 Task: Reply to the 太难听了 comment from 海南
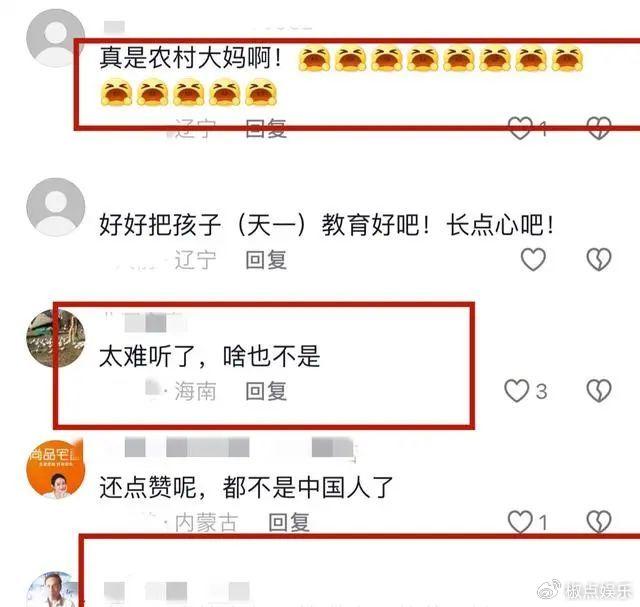pyautogui.click(x=266, y=391)
